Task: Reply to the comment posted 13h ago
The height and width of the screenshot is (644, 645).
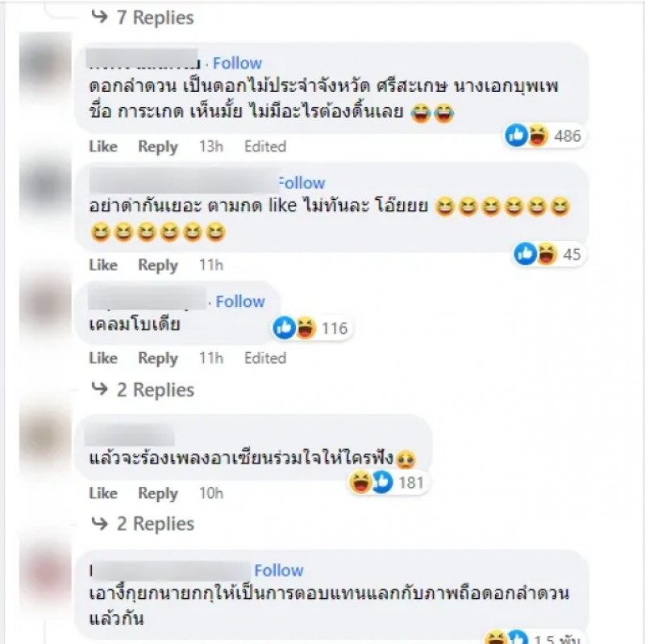Action: click(158, 147)
